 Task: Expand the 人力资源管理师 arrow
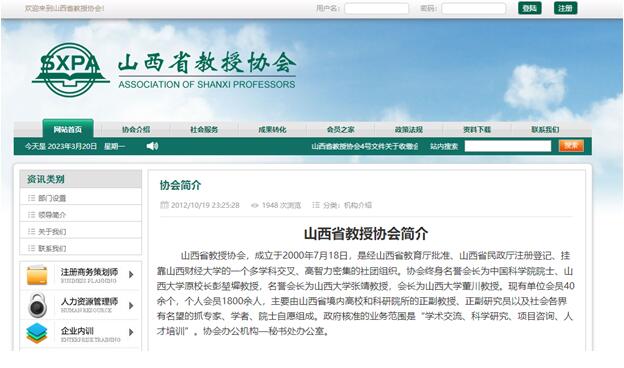pyautogui.click(x=131, y=306)
